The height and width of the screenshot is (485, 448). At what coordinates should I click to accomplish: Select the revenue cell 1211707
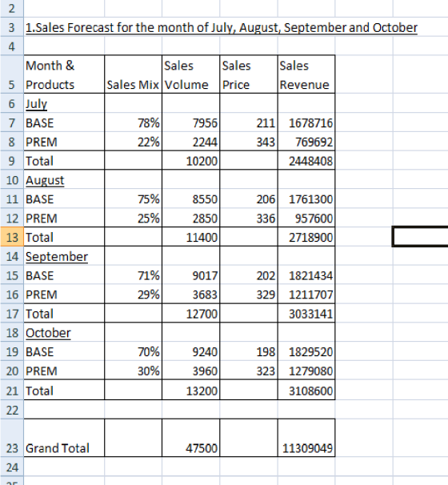(x=306, y=295)
